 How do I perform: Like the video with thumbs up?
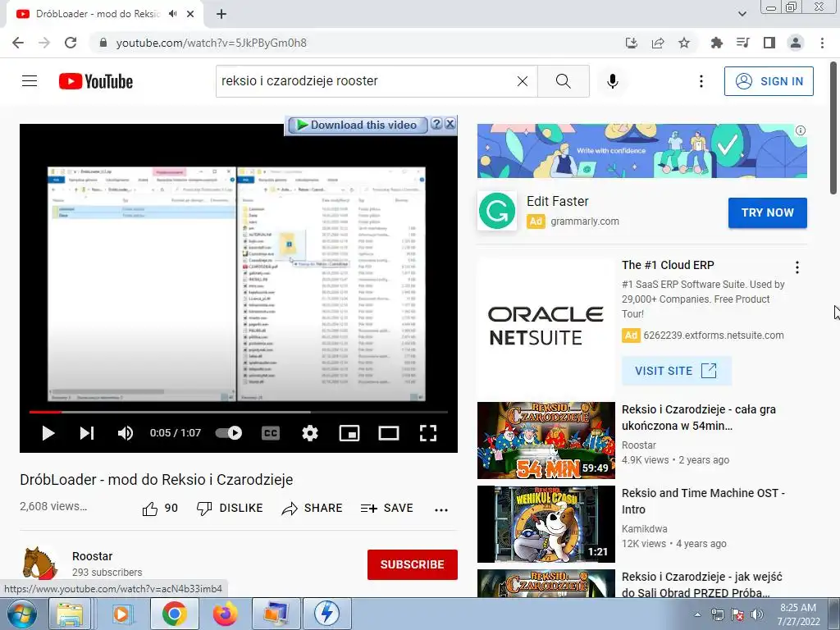160,508
